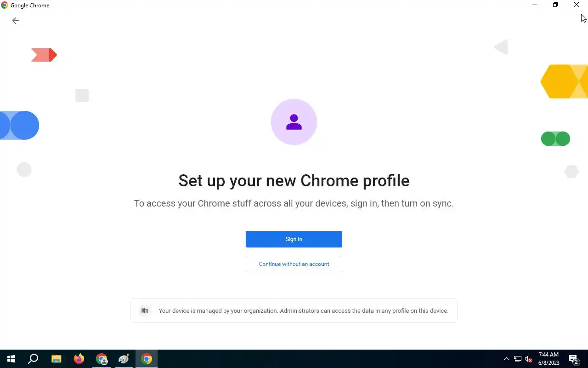Open the clock showing 7:44 AM
The image size is (588, 368).
pyautogui.click(x=549, y=359)
